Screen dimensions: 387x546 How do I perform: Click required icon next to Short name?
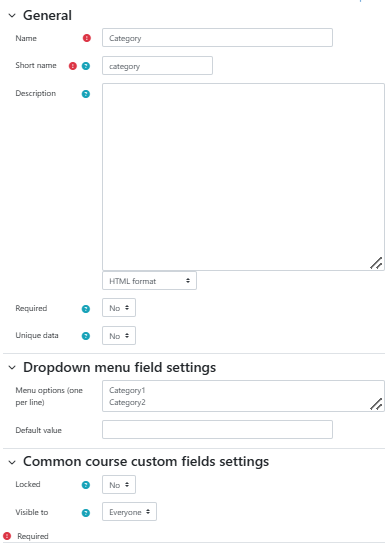click(72, 66)
